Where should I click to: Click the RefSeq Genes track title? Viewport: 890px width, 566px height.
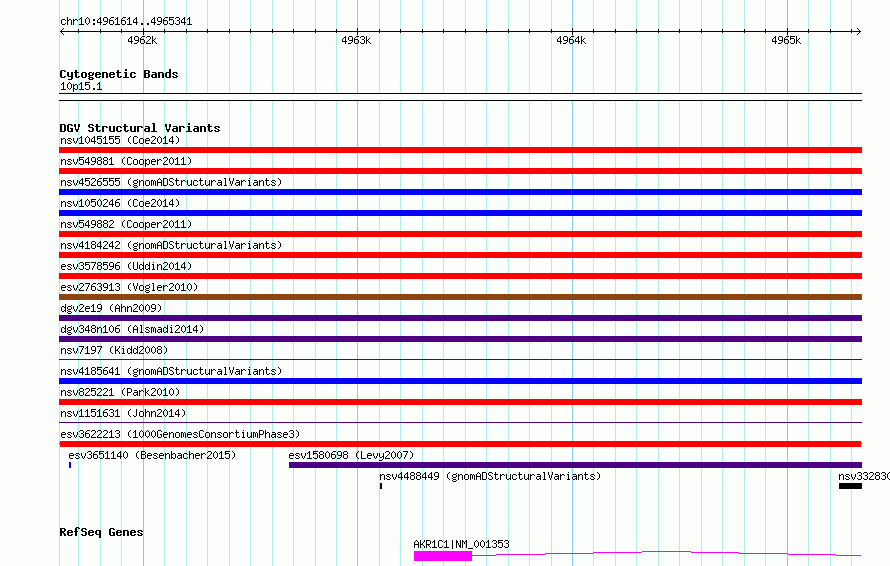pos(101,533)
